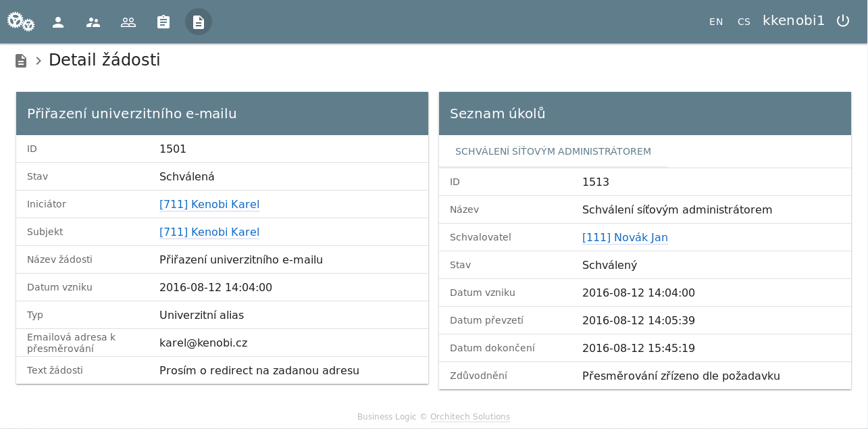The image size is (868, 429).
Task: Click task ID value 1513
Action: (x=596, y=182)
